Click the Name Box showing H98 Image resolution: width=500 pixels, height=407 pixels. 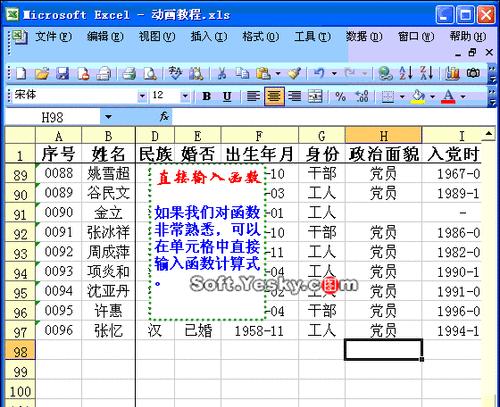(52, 117)
